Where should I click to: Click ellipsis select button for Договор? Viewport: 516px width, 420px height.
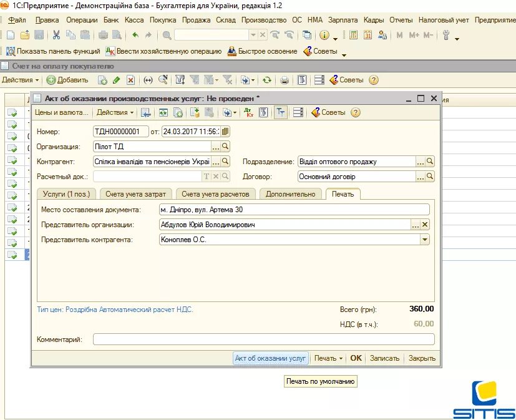click(421, 177)
